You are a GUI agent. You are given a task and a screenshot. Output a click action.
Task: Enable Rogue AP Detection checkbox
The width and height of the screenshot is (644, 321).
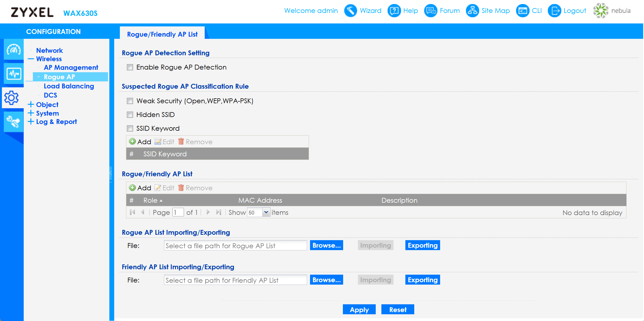130,67
